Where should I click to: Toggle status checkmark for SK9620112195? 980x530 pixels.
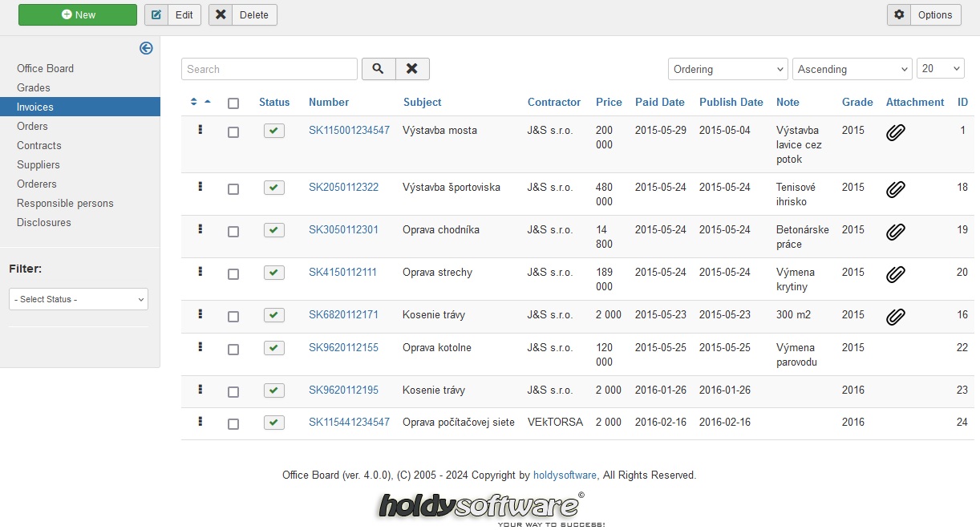pos(274,390)
